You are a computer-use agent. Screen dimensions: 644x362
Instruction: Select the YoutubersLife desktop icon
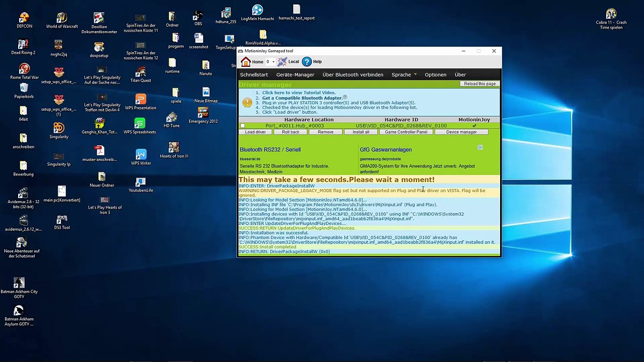coord(141,185)
